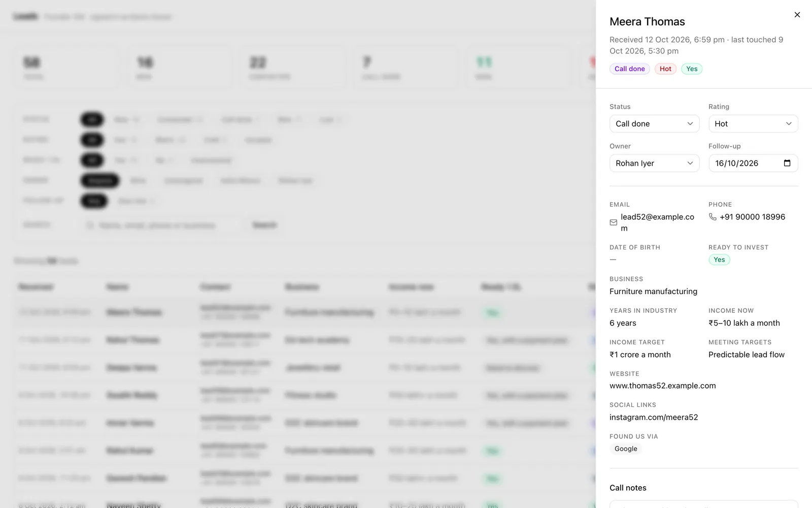812x508 pixels.
Task: Click the Predictable lead flow value
Action: 747,355
